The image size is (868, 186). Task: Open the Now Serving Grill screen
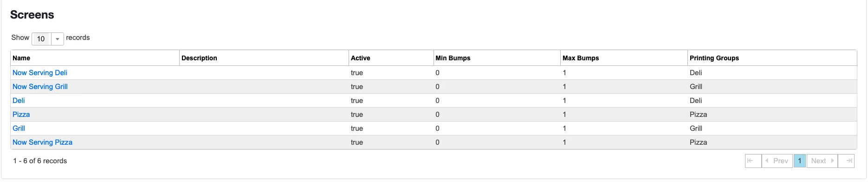click(x=40, y=87)
